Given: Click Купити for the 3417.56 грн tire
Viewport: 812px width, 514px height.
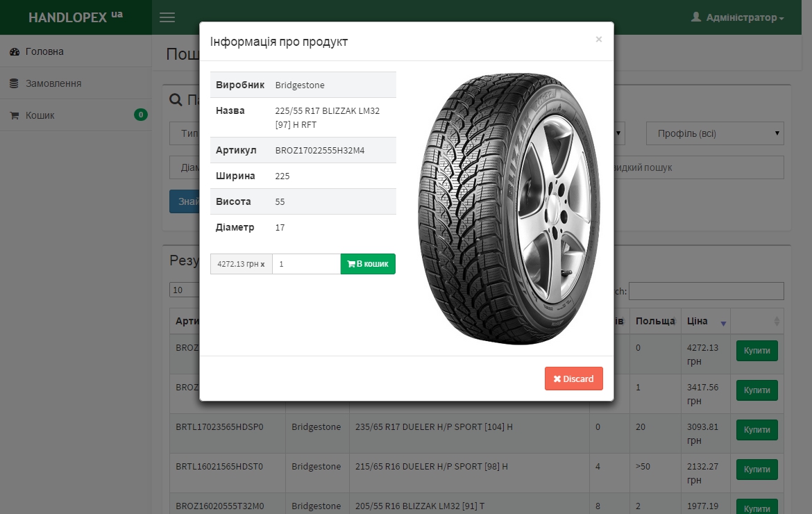Looking at the screenshot, I should (756, 390).
